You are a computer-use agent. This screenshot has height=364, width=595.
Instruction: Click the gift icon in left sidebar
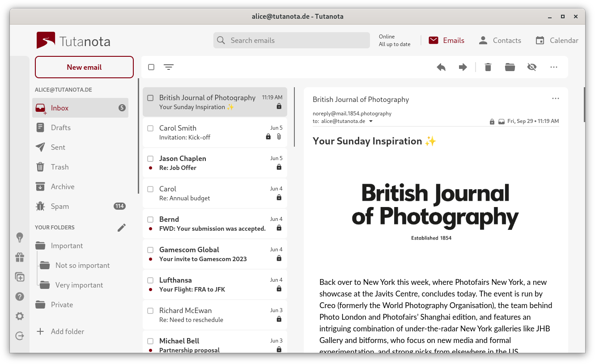20,257
